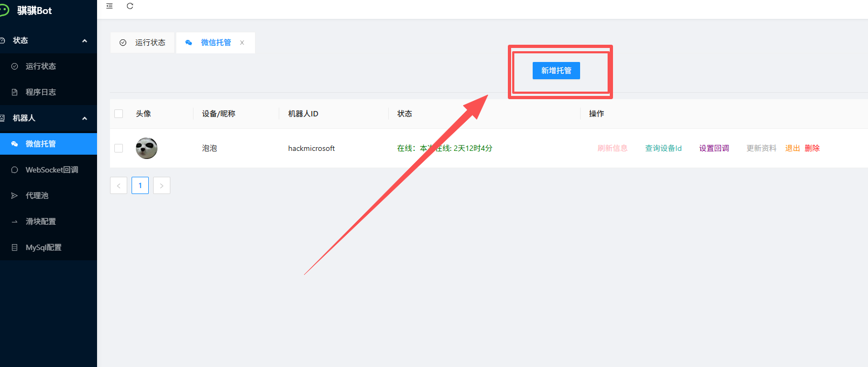
Task: Click the sidebar collapse icon in header
Action: [x=109, y=6]
